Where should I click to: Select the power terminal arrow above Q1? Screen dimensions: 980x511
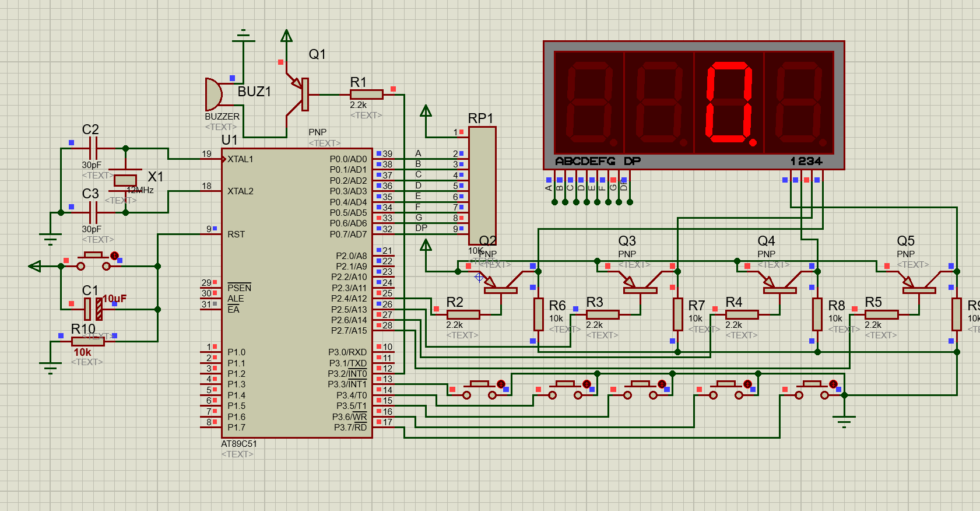coord(286,36)
